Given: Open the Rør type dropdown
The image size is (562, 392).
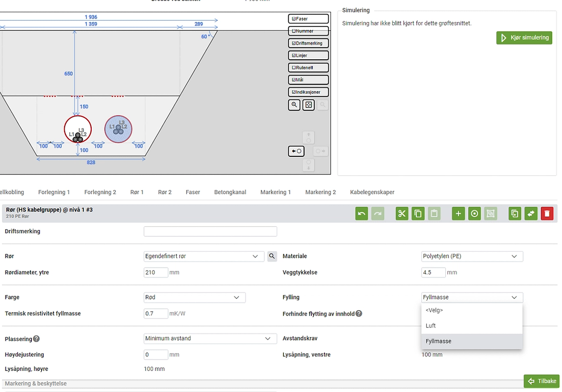Looking at the screenshot, I should (204, 256).
